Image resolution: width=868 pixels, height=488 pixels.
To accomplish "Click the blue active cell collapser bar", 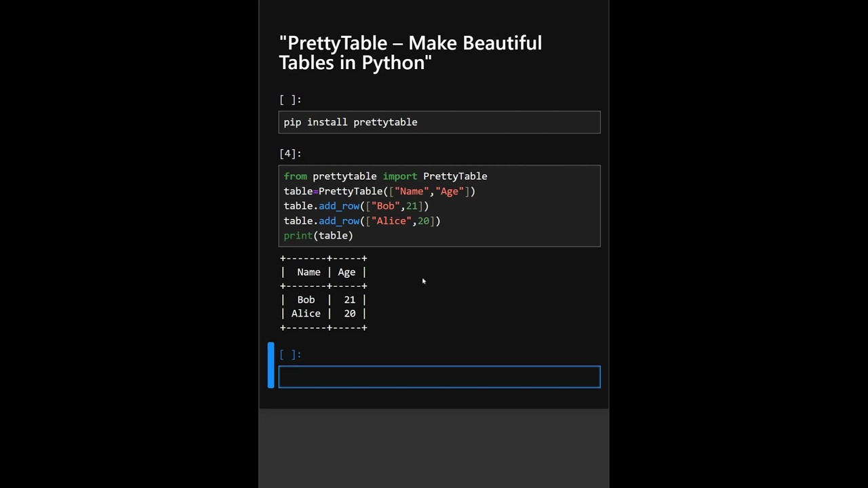I will tap(271, 365).
